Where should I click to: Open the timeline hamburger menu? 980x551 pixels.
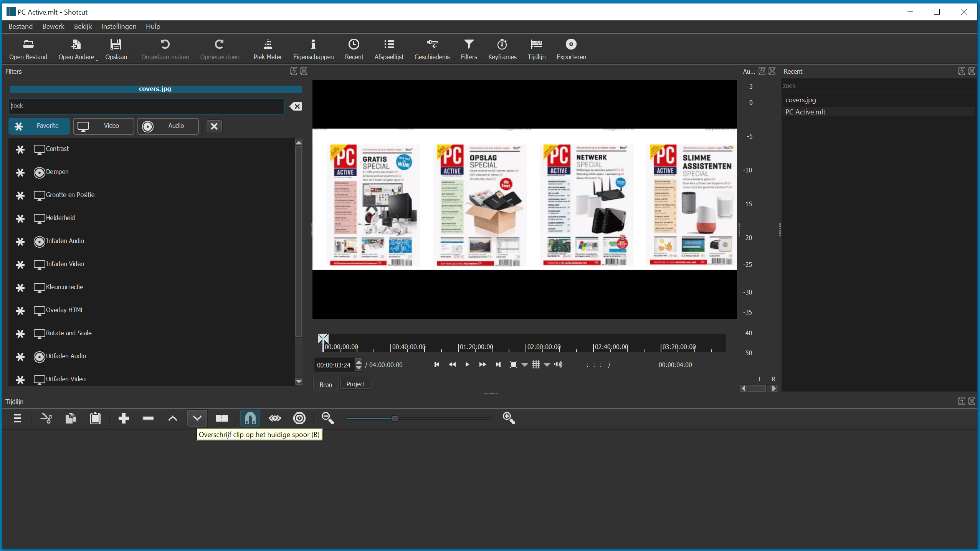pyautogui.click(x=18, y=418)
